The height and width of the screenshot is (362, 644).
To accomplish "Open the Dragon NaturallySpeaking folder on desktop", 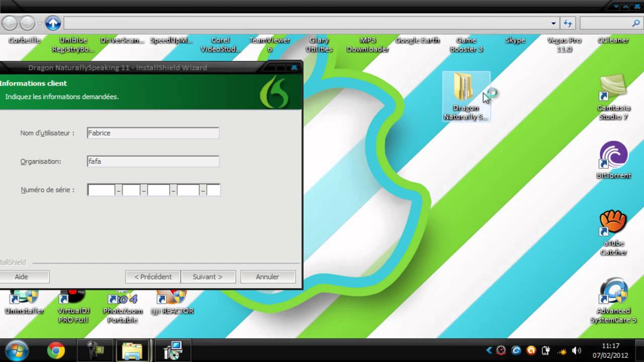I will click(x=466, y=96).
